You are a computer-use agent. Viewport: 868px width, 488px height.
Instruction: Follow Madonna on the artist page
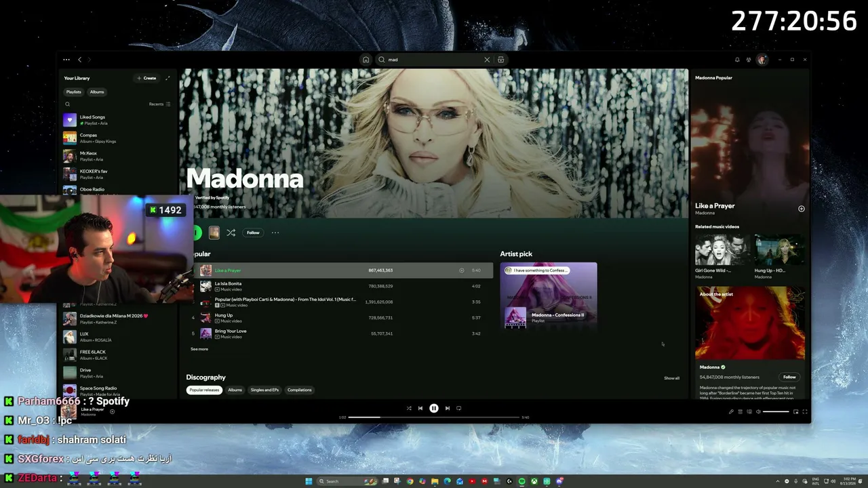coord(253,232)
